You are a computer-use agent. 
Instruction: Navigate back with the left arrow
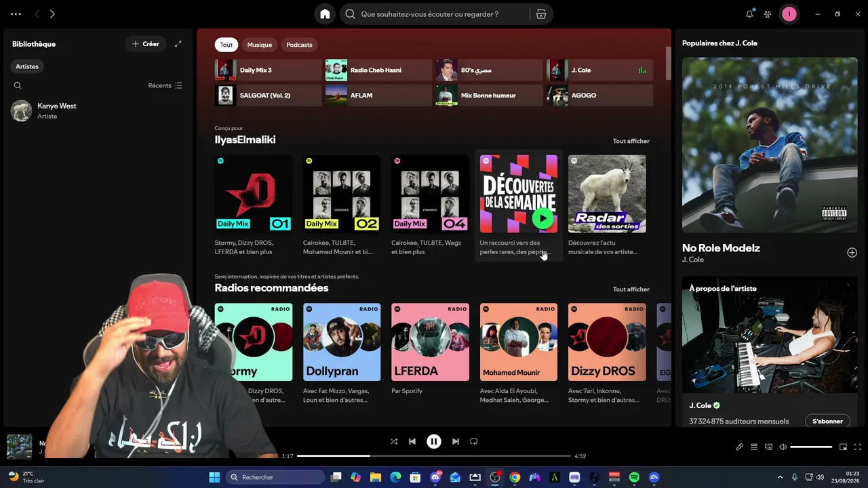pyautogui.click(x=37, y=14)
